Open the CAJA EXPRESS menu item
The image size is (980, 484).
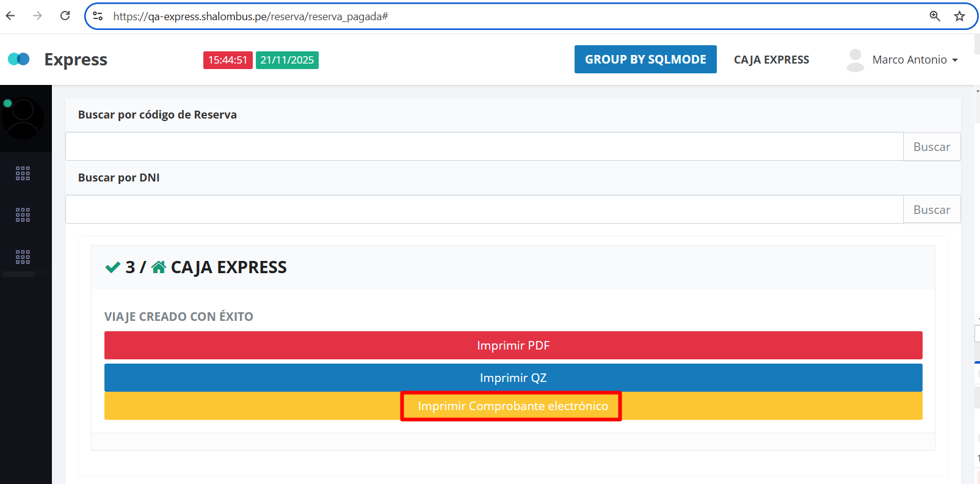point(771,60)
